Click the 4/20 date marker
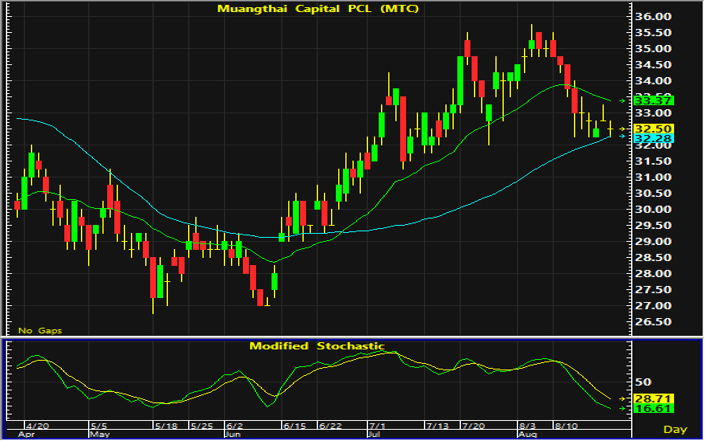Image resolution: width=705 pixels, height=441 pixels. pos(37,426)
